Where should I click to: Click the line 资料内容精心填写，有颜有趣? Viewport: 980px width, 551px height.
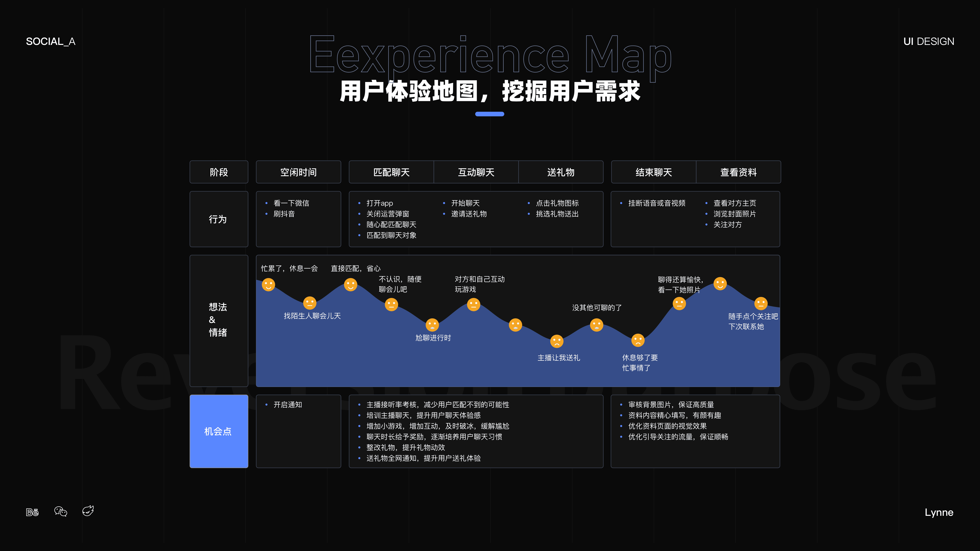[x=675, y=415]
